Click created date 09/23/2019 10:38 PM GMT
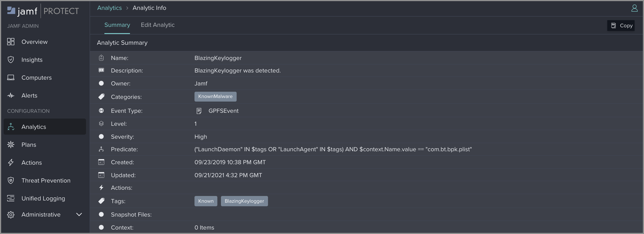The width and height of the screenshot is (644, 234). [x=230, y=162]
